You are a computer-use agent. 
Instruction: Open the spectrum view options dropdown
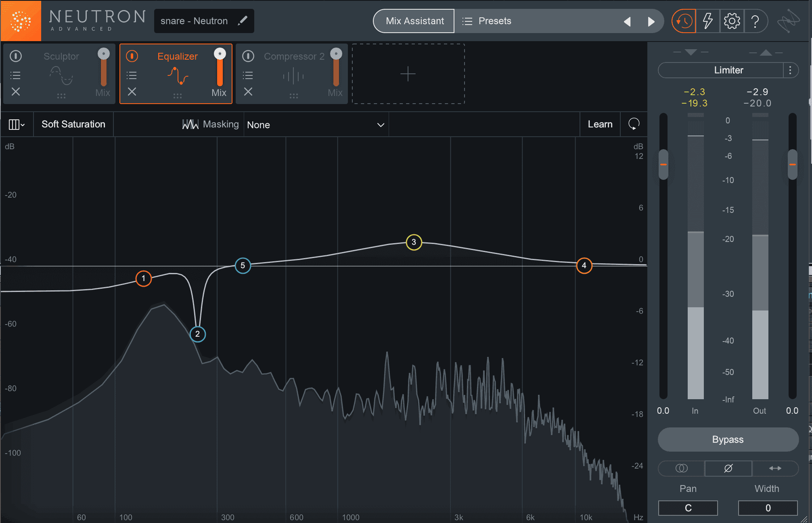pos(17,125)
